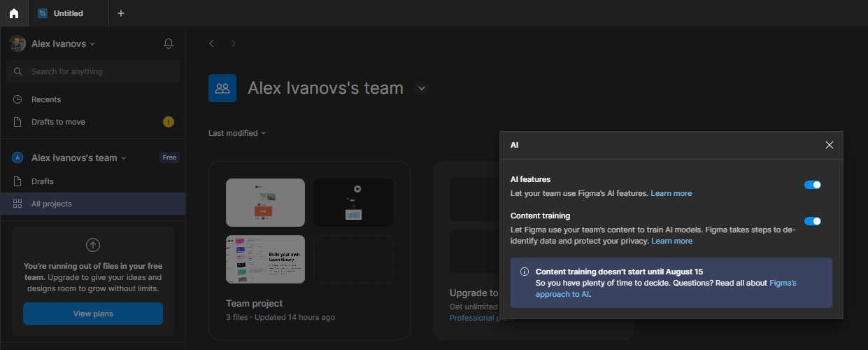The image size is (868, 350).
Task: Open the Home tab icon
Action: point(13,13)
